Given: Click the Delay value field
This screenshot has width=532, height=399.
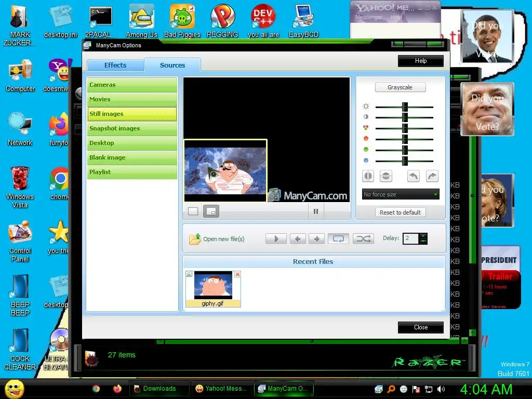Looking at the screenshot, I should (411, 238).
